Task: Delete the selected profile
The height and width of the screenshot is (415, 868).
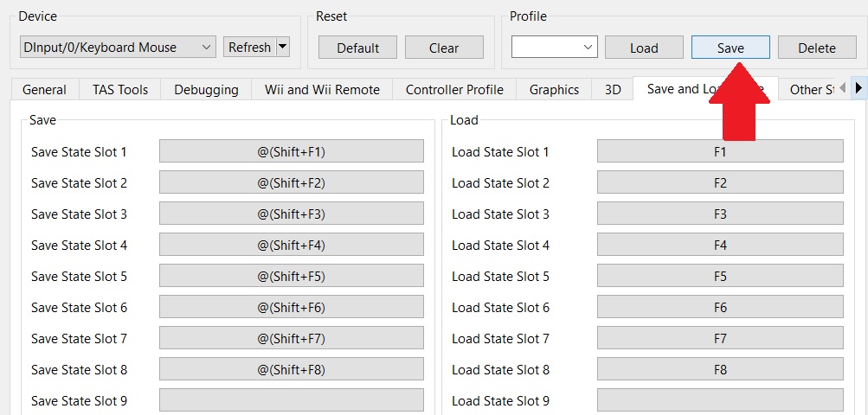Action: pos(817,48)
